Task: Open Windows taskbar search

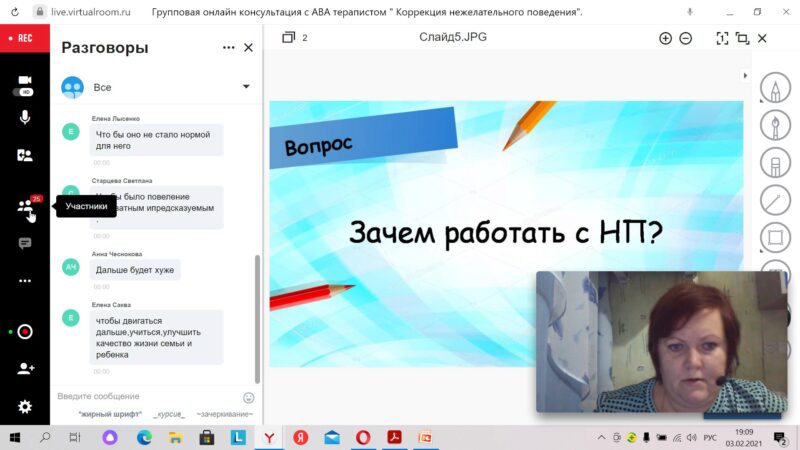Action: pos(45,437)
